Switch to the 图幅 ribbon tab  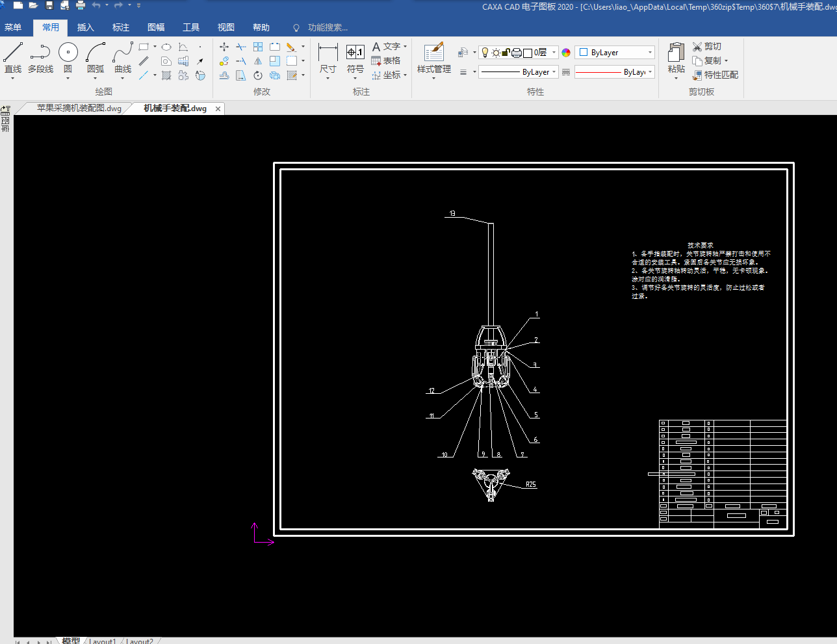click(x=156, y=27)
